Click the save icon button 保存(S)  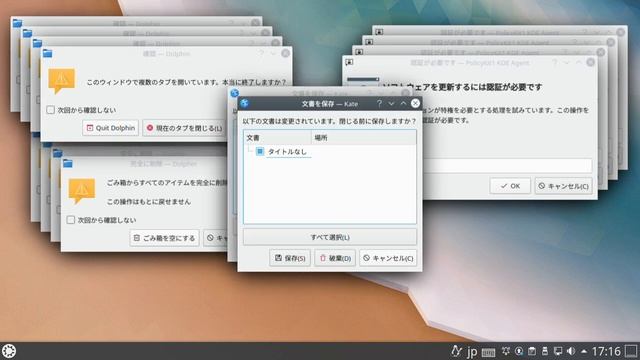coord(290,258)
